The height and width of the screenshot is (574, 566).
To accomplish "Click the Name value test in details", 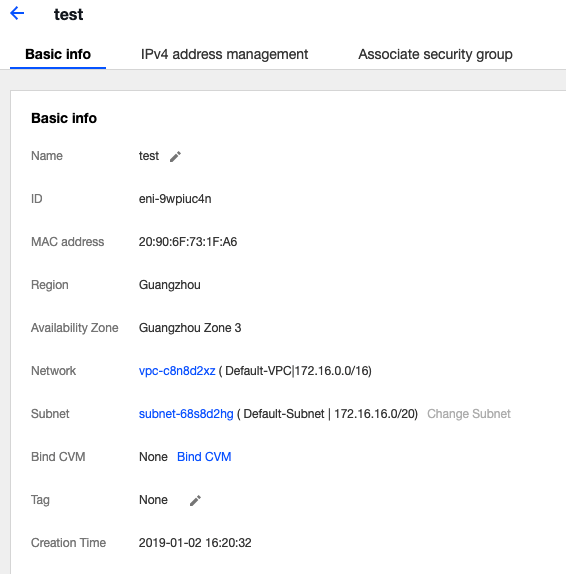I will (x=149, y=156).
